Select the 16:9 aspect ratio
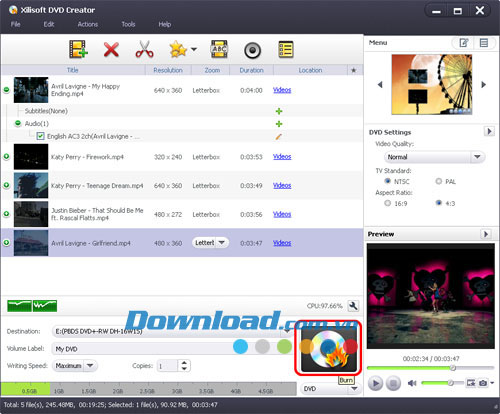 (x=387, y=203)
